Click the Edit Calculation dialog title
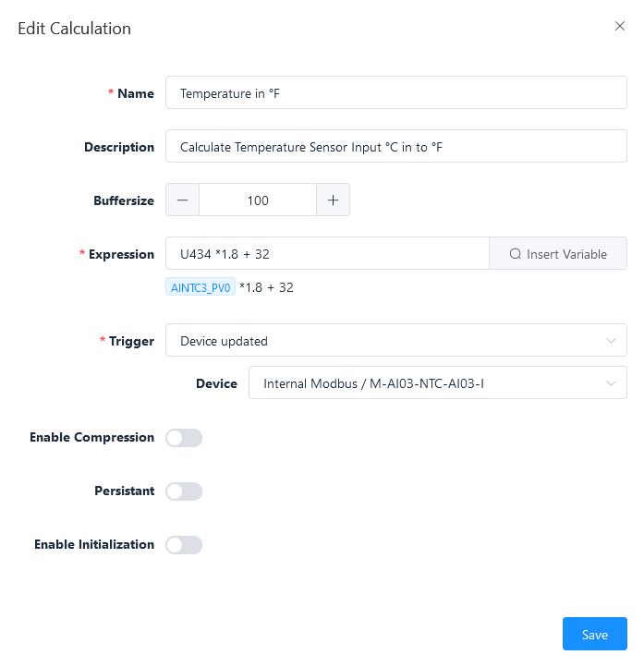Image resolution: width=644 pixels, height=667 pixels. click(x=75, y=29)
